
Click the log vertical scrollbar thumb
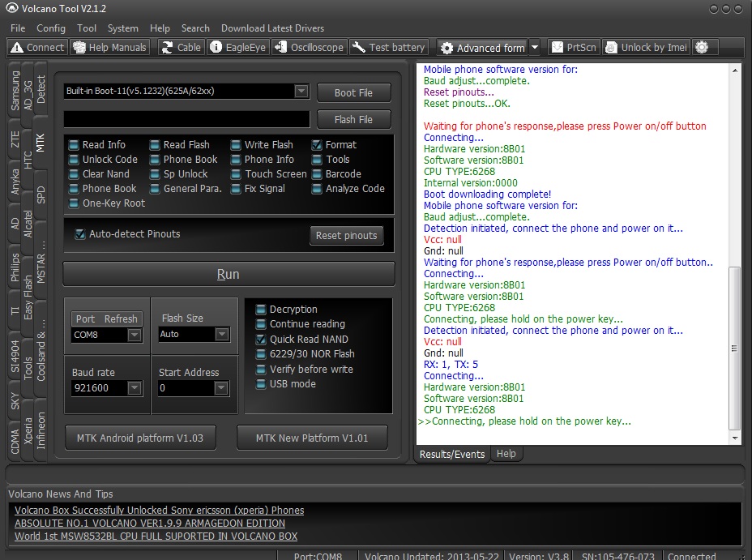[x=735, y=348]
